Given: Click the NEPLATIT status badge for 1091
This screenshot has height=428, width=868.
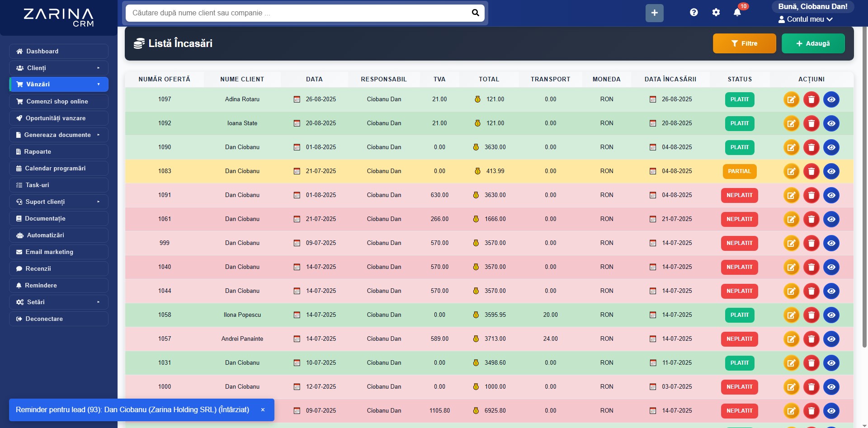Looking at the screenshot, I should (x=740, y=195).
